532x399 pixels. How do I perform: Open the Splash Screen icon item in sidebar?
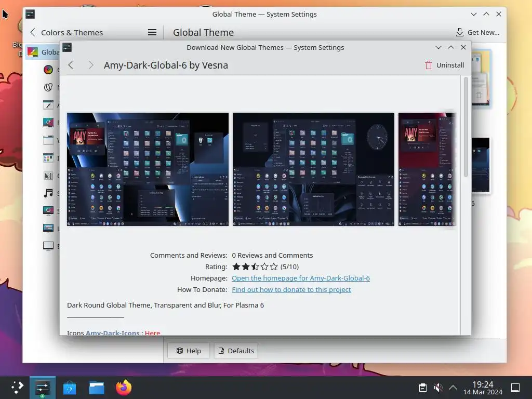pyautogui.click(x=48, y=211)
